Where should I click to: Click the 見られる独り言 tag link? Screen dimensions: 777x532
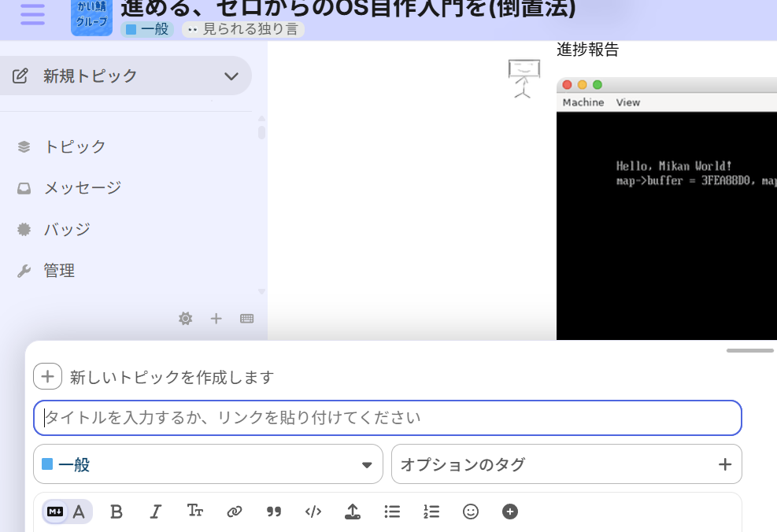(x=244, y=30)
